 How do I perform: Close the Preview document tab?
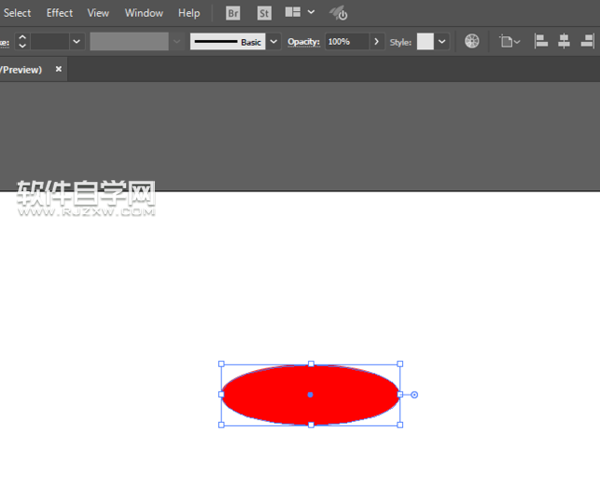click(x=59, y=69)
